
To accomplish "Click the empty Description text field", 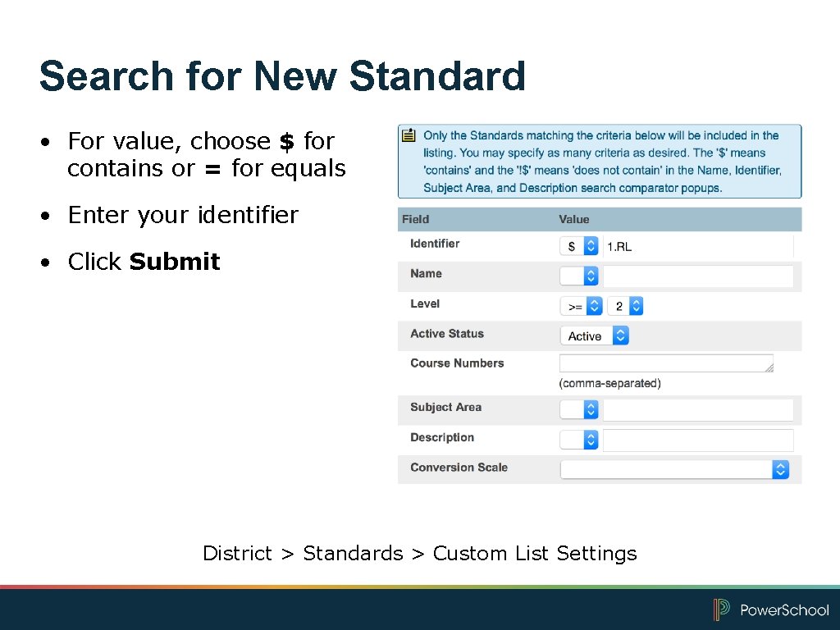I will pyautogui.click(x=697, y=441).
